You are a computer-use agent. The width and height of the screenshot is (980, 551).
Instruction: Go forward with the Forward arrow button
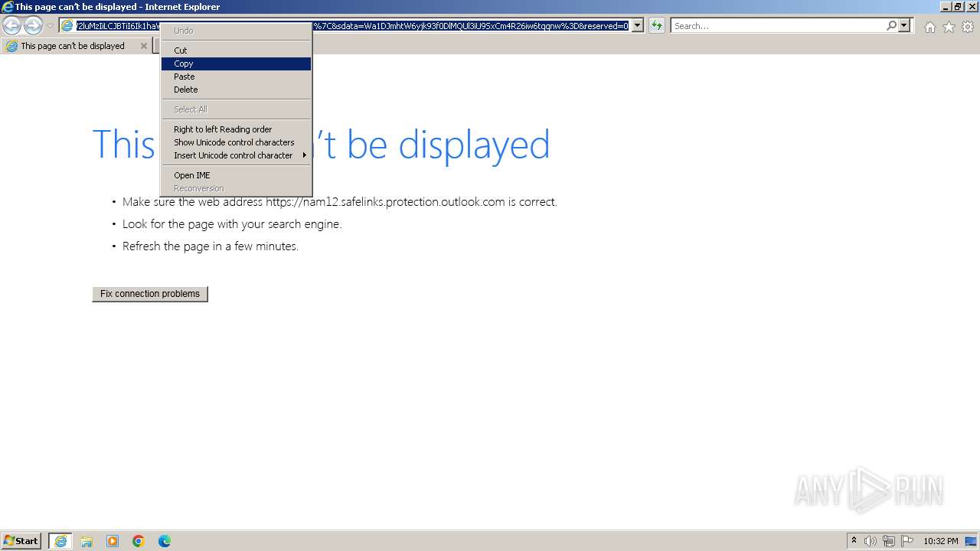pos(33,26)
